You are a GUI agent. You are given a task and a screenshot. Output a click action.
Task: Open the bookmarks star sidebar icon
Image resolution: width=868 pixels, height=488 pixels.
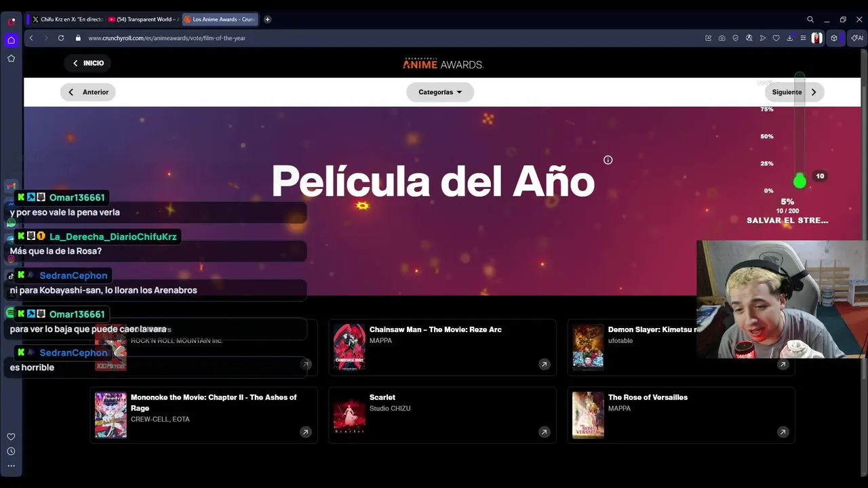[x=11, y=58]
